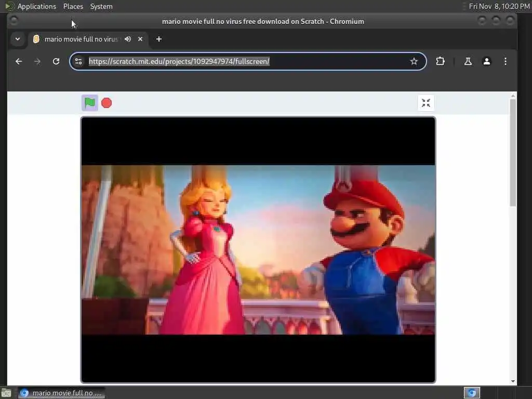The height and width of the screenshot is (399, 532).
Task: Open a new tab with plus button
Action: (159, 39)
